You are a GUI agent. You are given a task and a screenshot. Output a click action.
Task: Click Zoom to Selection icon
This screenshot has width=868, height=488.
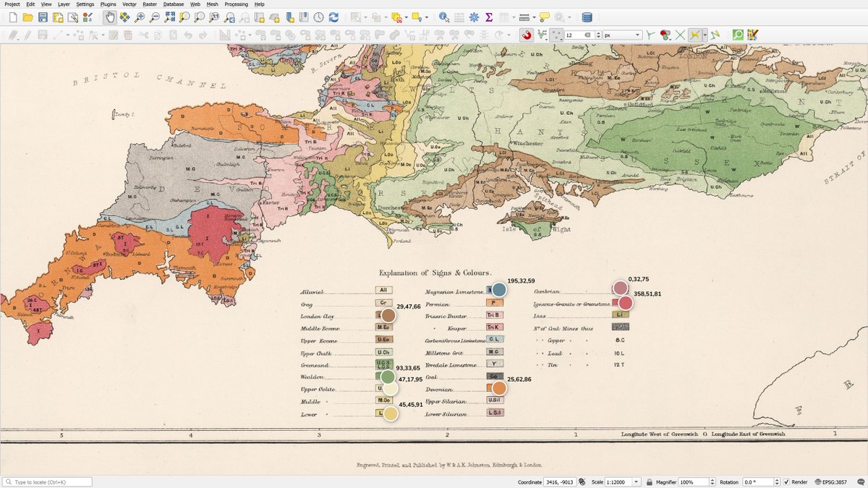click(184, 17)
